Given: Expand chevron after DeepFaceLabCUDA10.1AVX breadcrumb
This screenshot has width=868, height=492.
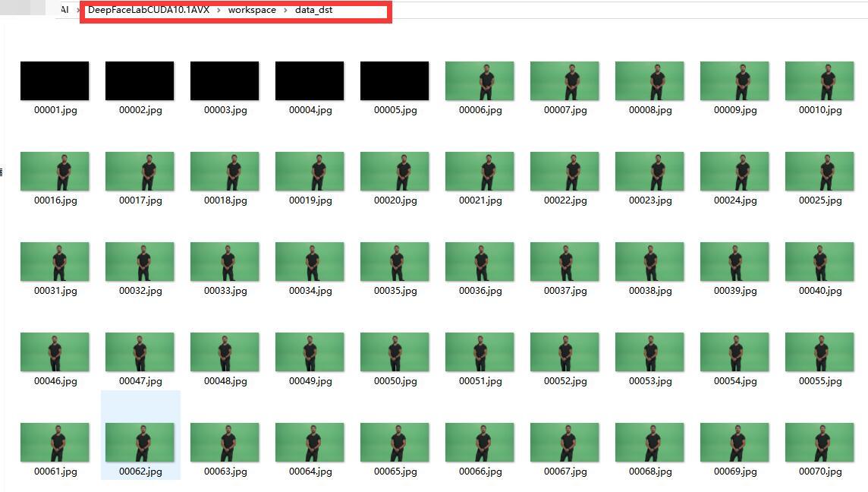Looking at the screenshot, I should tap(219, 10).
